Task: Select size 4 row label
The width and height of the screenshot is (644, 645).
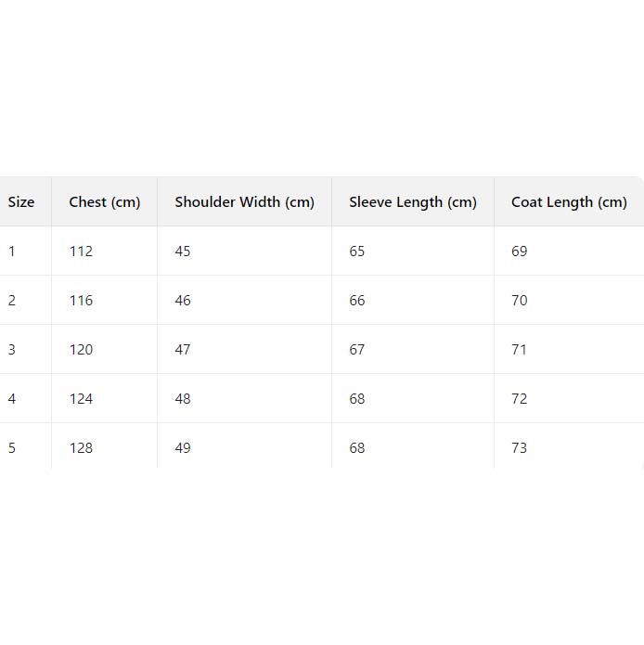Action: click(12, 399)
